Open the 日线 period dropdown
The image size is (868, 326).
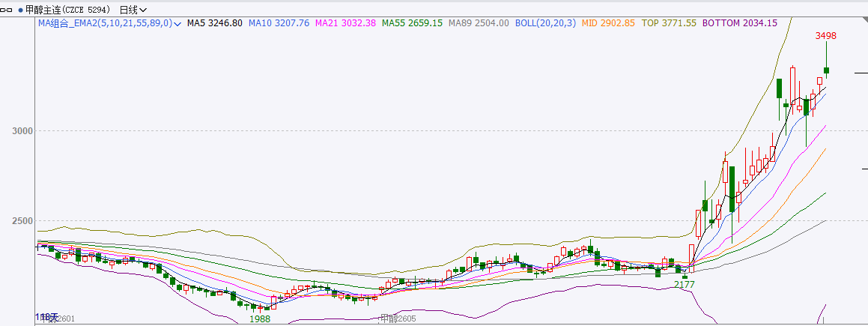[133, 10]
